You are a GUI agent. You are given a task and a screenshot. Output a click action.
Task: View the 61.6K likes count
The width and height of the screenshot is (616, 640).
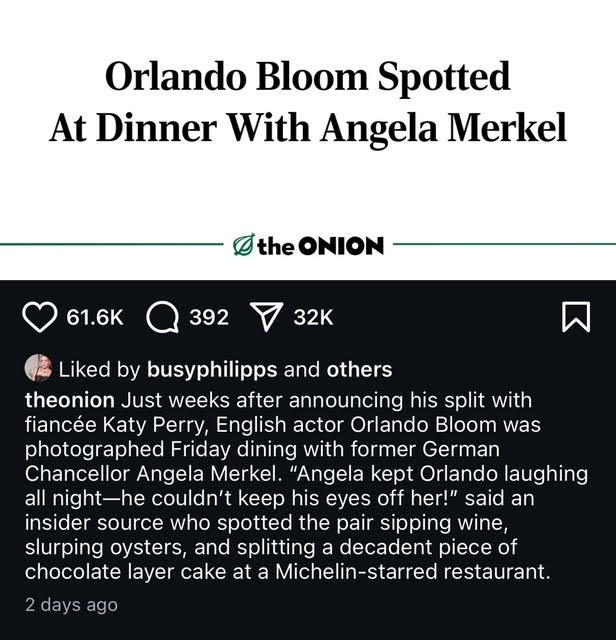click(x=95, y=317)
